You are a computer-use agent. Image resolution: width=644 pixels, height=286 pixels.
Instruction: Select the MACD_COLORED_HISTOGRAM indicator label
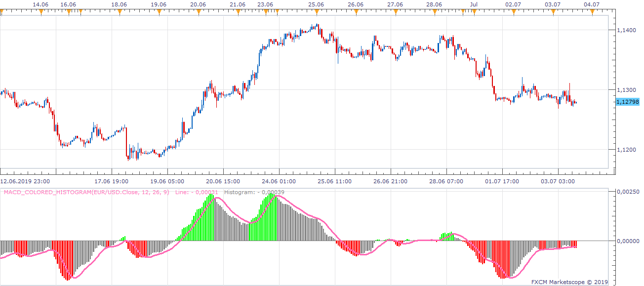pyautogui.click(x=86, y=192)
